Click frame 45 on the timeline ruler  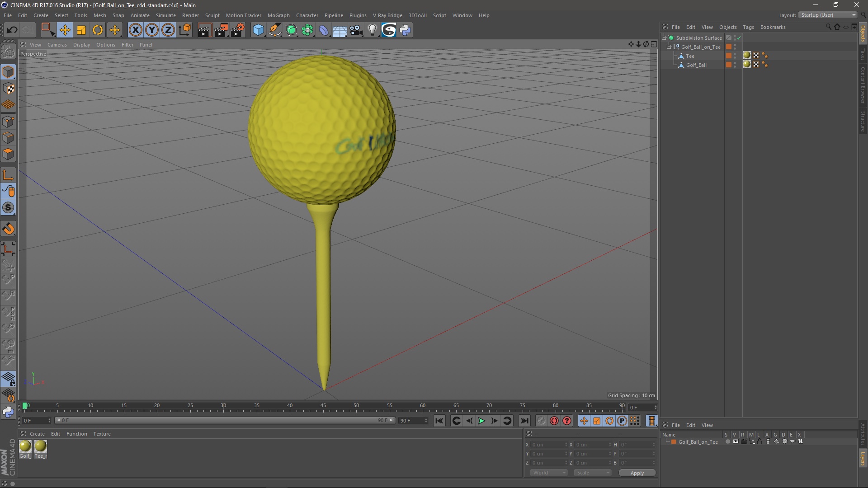pos(323,406)
